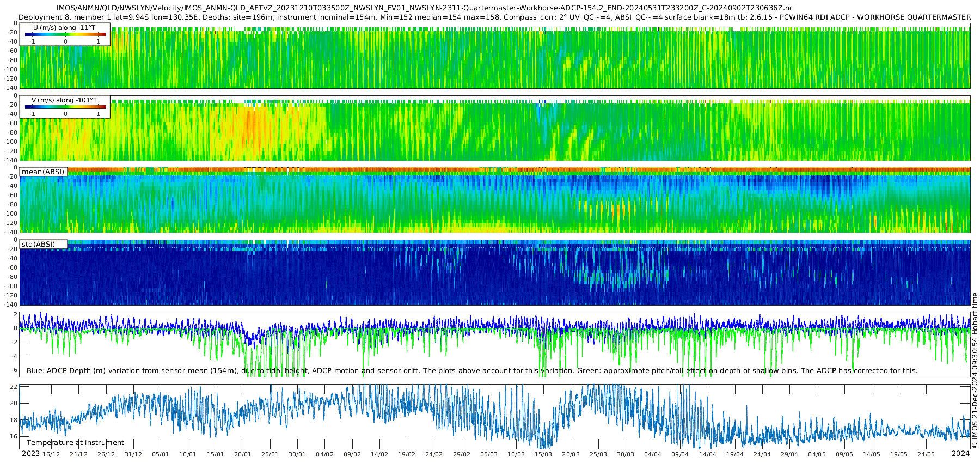The image size is (980, 463).
Task: Click the 15/03 time axis label
Action: [x=543, y=454]
